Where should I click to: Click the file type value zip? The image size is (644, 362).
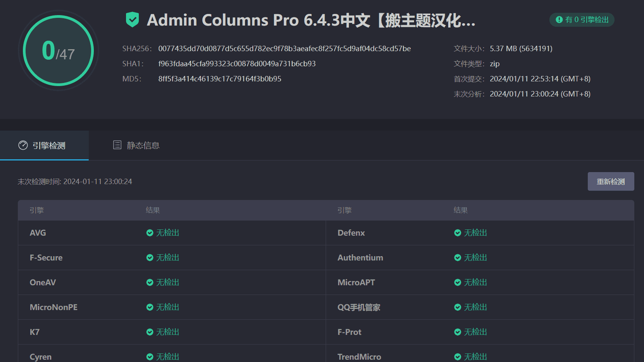tap(495, 64)
